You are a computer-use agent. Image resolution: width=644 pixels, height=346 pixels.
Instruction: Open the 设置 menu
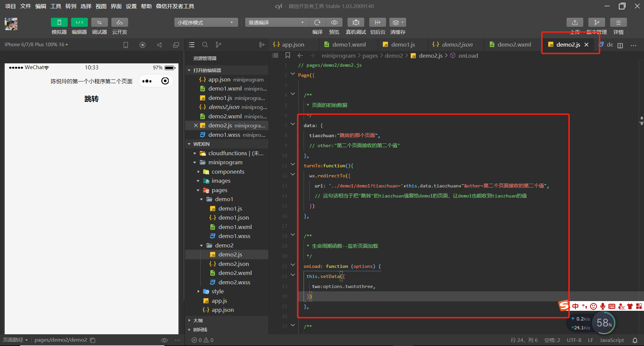[131, 6]
